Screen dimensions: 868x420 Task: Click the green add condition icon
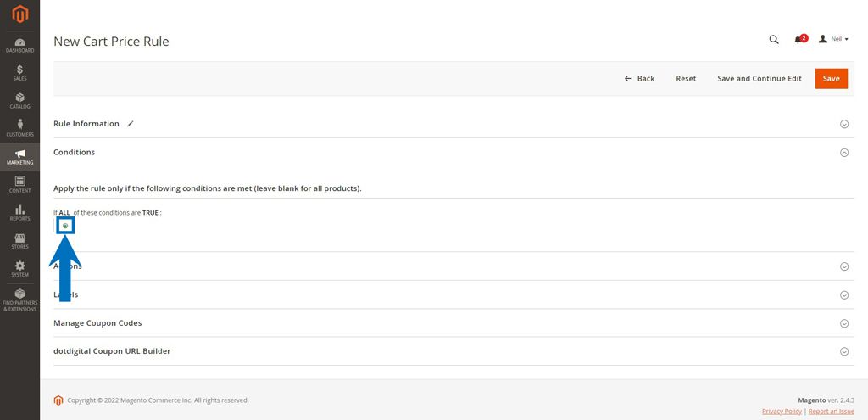(65, 226)
